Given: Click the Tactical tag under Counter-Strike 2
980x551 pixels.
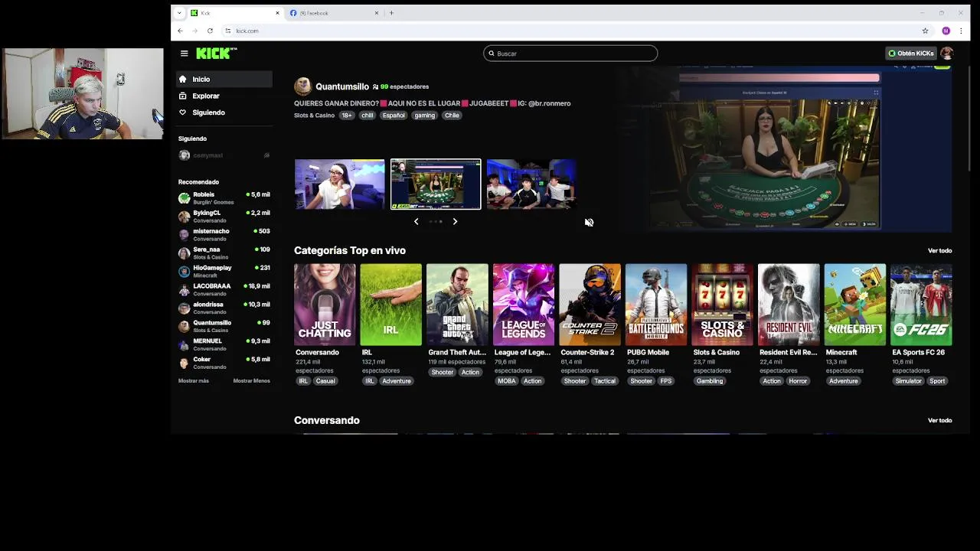Looking at the screenshot, I should (605, 381).
